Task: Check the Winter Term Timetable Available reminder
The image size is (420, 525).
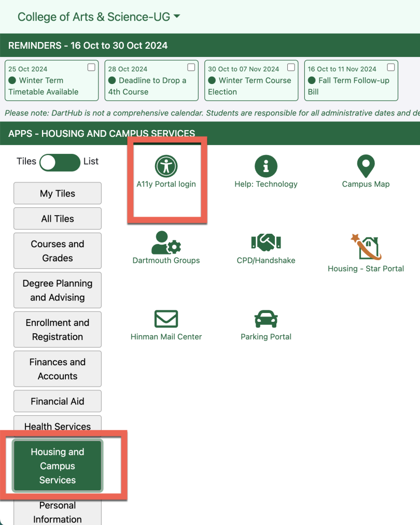Action: pyautogui.click(x=91, y=67)
